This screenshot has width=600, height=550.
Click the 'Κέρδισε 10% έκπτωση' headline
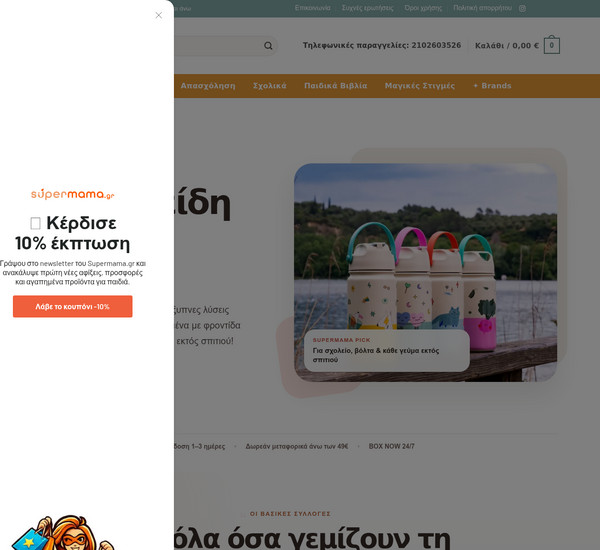tap(73, 233)
